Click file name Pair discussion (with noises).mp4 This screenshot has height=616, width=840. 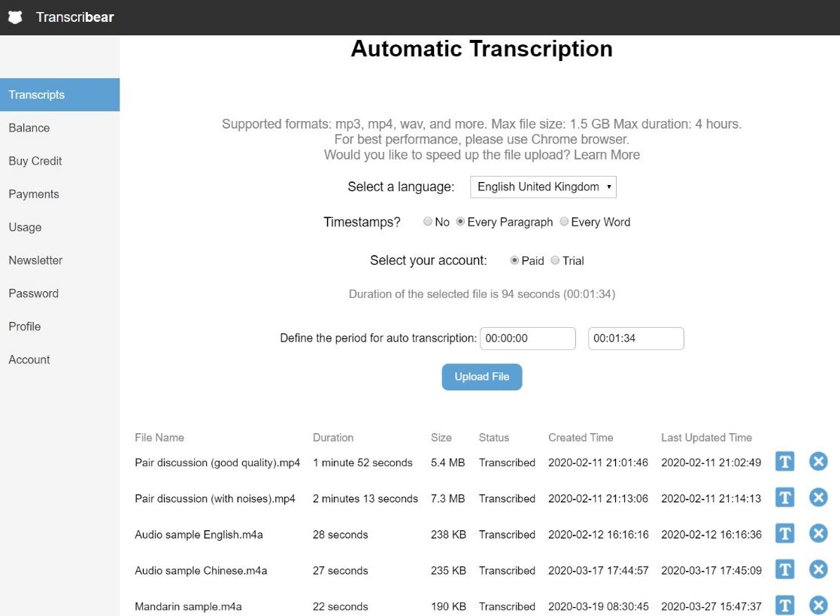tap(215, 499)
